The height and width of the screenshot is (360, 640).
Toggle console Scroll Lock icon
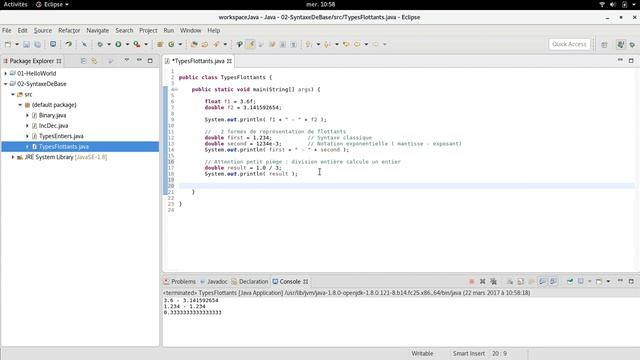(521, 282)
